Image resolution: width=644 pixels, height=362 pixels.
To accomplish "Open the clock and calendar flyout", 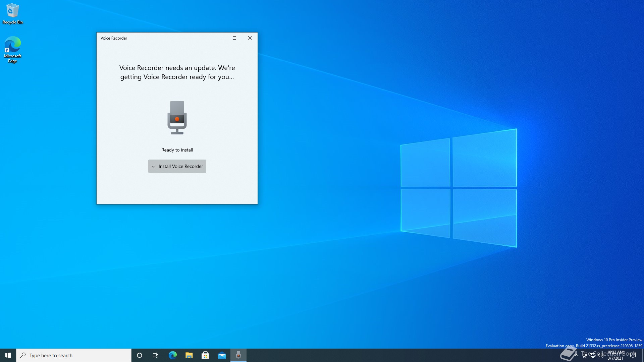I will pyautogui.click(x=615, y=355).
